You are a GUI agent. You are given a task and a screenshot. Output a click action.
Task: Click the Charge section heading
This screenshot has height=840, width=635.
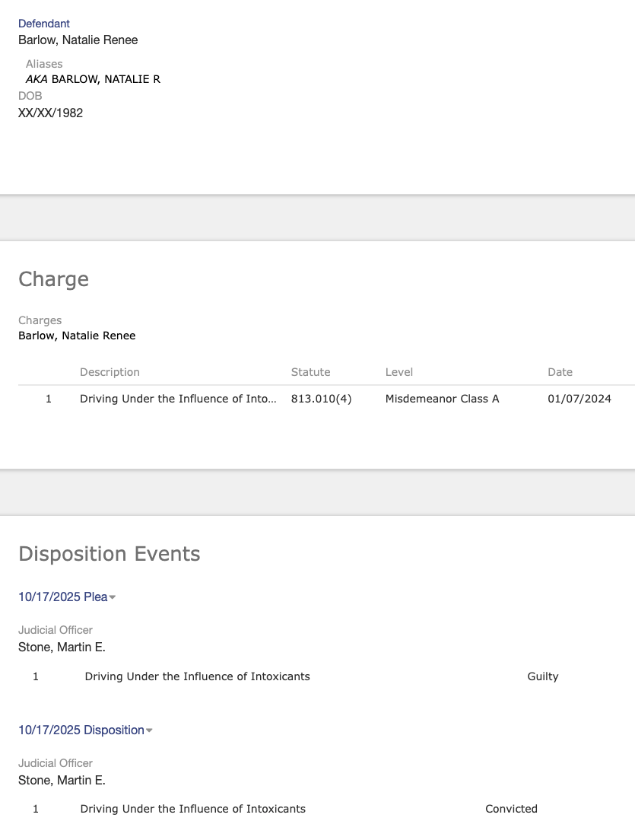click(53, 279)
